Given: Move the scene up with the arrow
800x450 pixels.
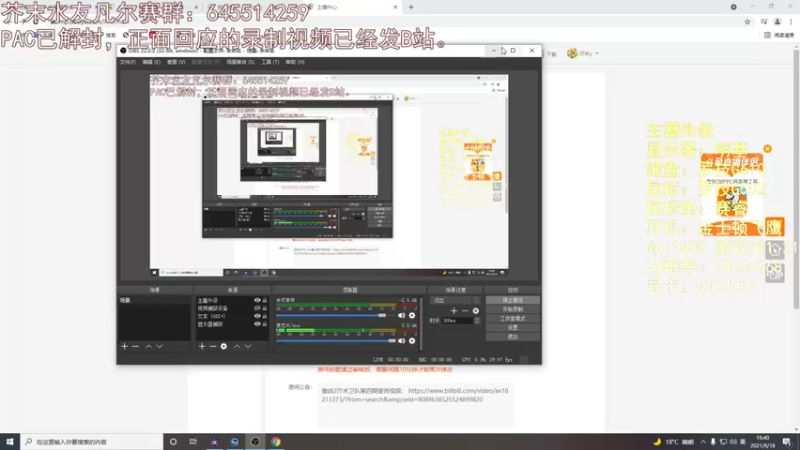Looking at the screenshot, I should (148, 346).
